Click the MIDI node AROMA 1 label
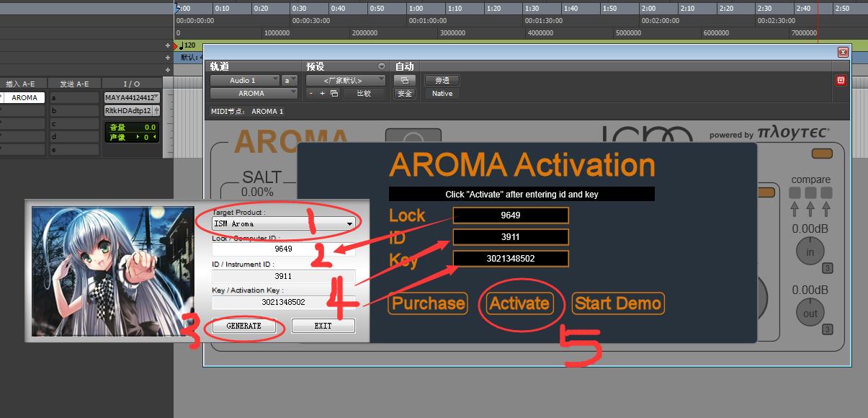The image size is (868, 418). pos(267,112)
